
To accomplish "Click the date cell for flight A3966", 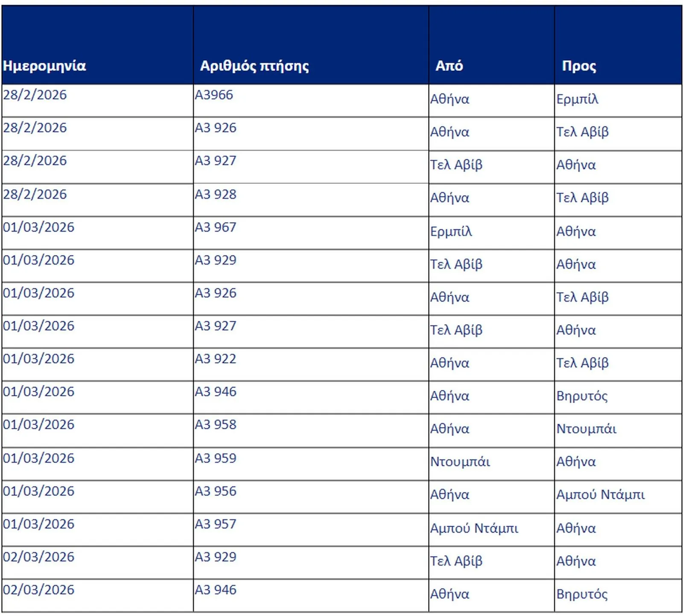I will coord(35,95).
